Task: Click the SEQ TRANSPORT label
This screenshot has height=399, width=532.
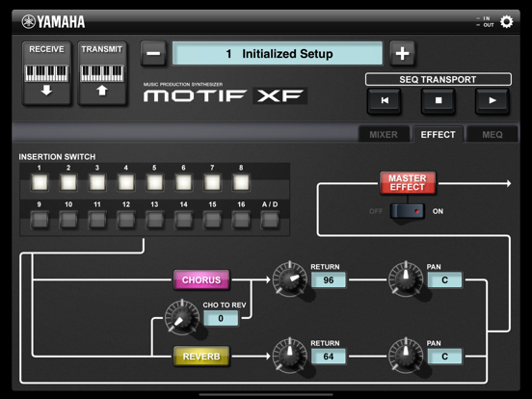Action: 438,79
